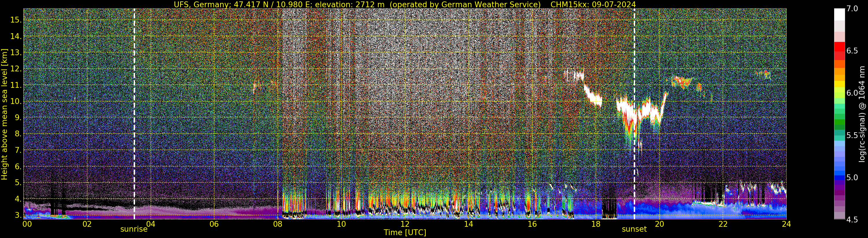
Task: Click the "13." tick on the height axis
Action: point(16,53)
